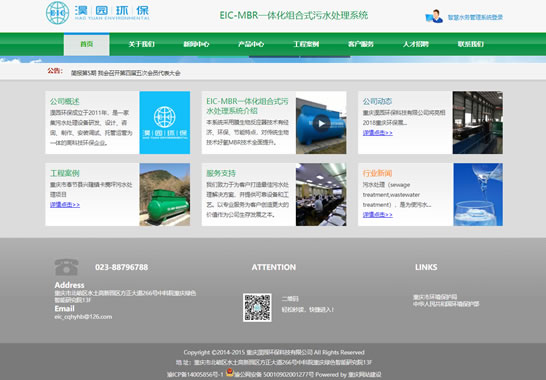546x380 pixels.
Task: Open the meeting room service support photo
Action: [321, 194]
